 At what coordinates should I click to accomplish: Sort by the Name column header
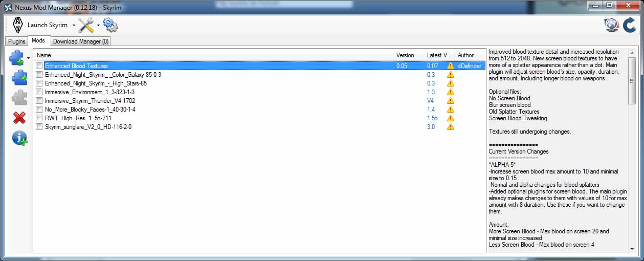214,55
